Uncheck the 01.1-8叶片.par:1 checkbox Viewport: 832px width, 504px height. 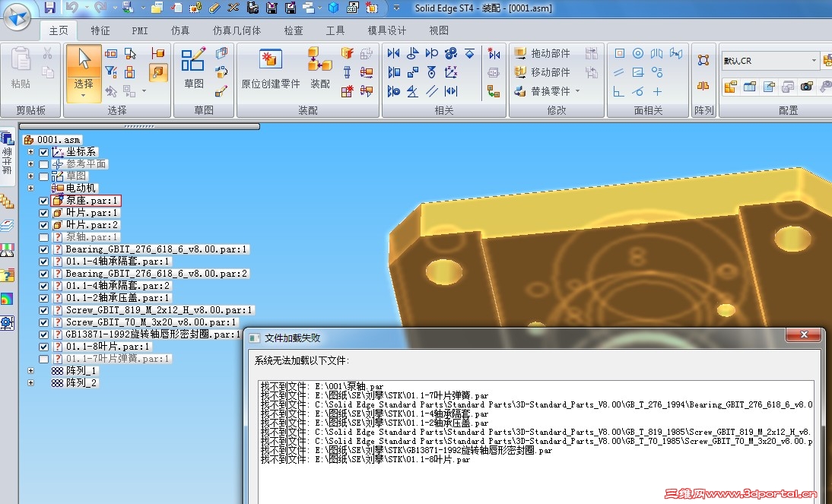43,347
